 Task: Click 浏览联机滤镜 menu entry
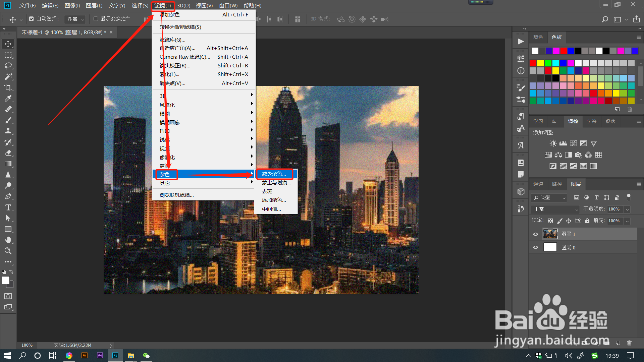point(176,195)
